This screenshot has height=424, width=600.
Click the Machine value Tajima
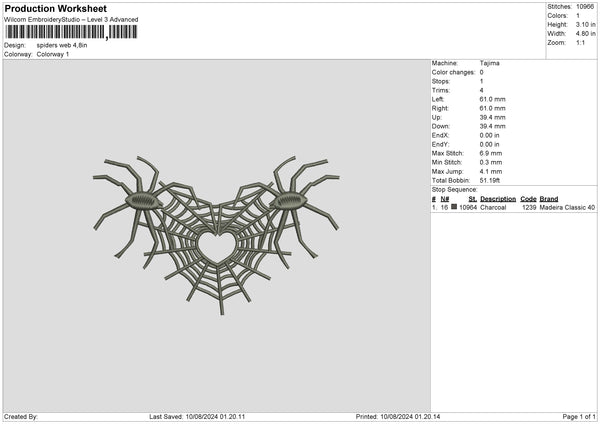tap(489, 63)
